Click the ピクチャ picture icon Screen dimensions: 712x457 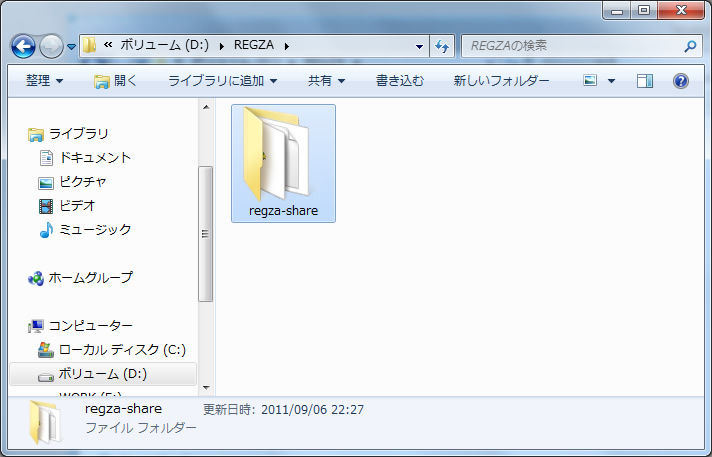coord(46,183)
